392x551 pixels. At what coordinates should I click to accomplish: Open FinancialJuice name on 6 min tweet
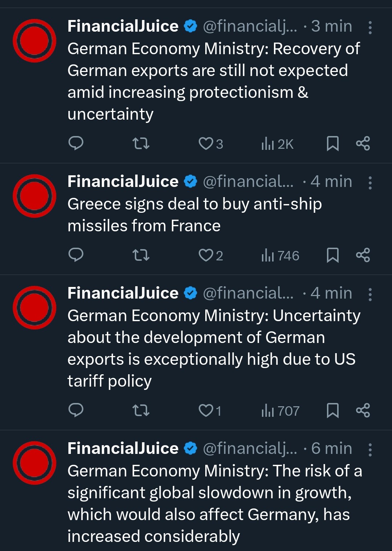point(123,448)
